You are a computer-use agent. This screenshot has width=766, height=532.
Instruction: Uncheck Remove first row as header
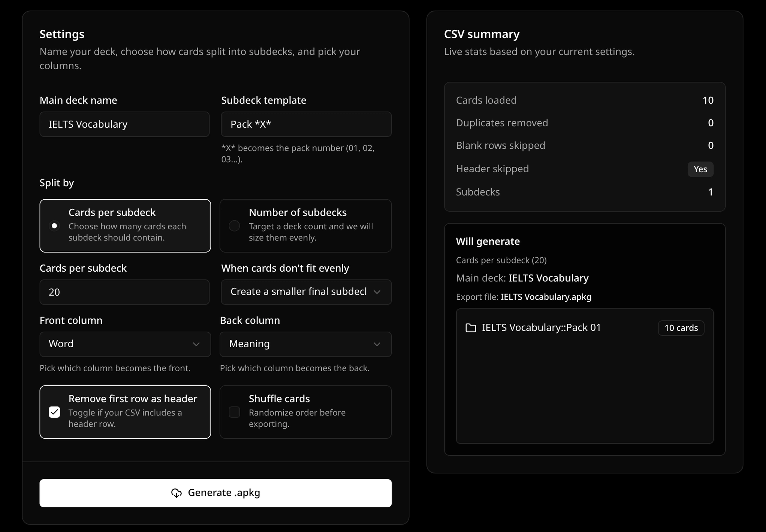pyautogui.click(x=54, y=412)
